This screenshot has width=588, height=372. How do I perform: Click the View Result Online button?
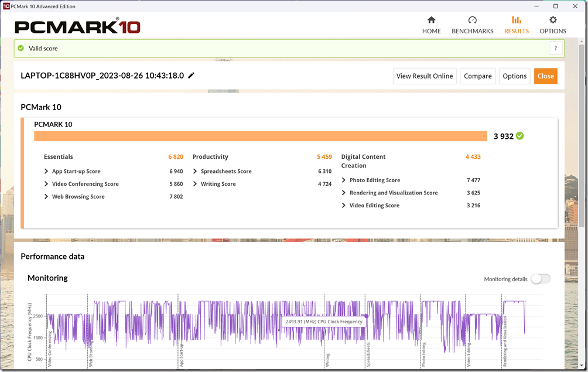[x=425, y=76]
